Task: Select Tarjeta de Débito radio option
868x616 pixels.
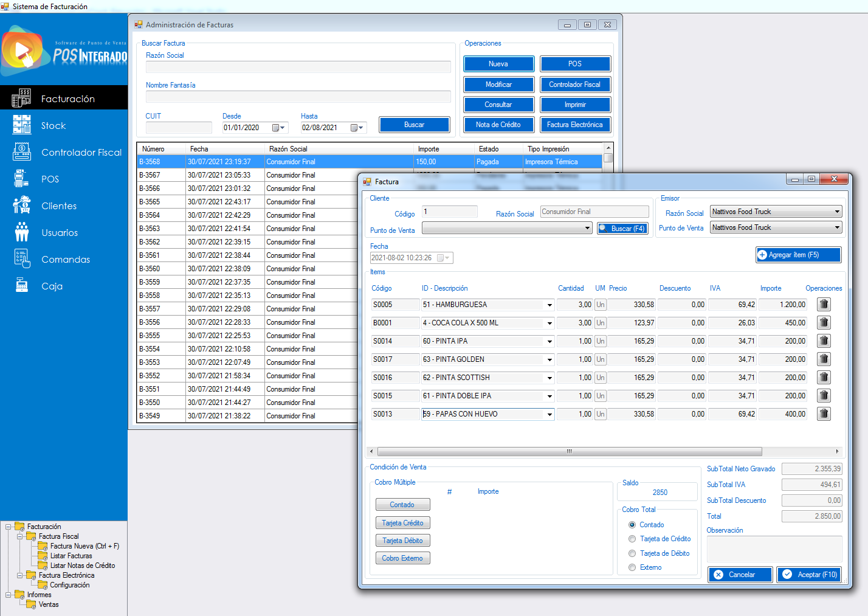Action: [x=632, y=553]
